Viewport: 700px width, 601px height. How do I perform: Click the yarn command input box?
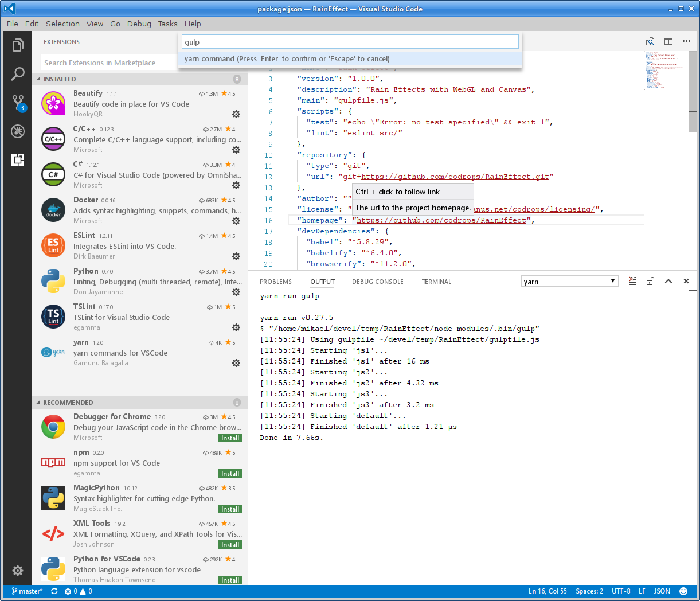(350, 42)
